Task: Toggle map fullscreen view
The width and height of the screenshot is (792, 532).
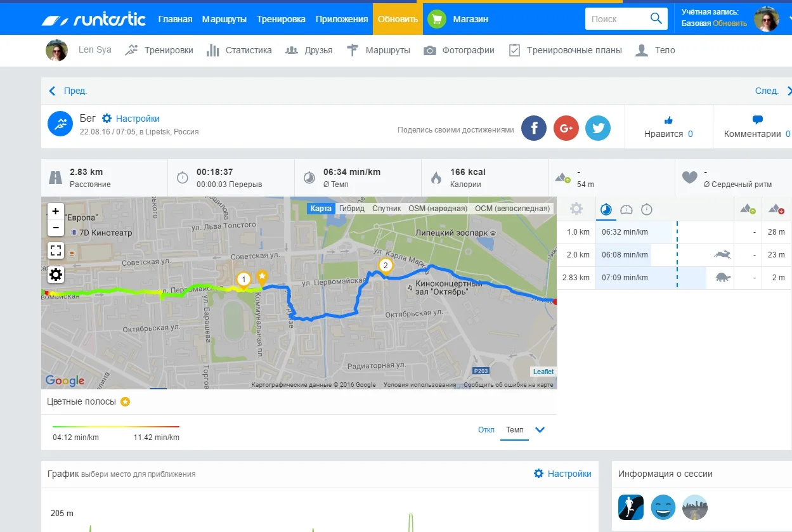Action: (x=56, y=250)
